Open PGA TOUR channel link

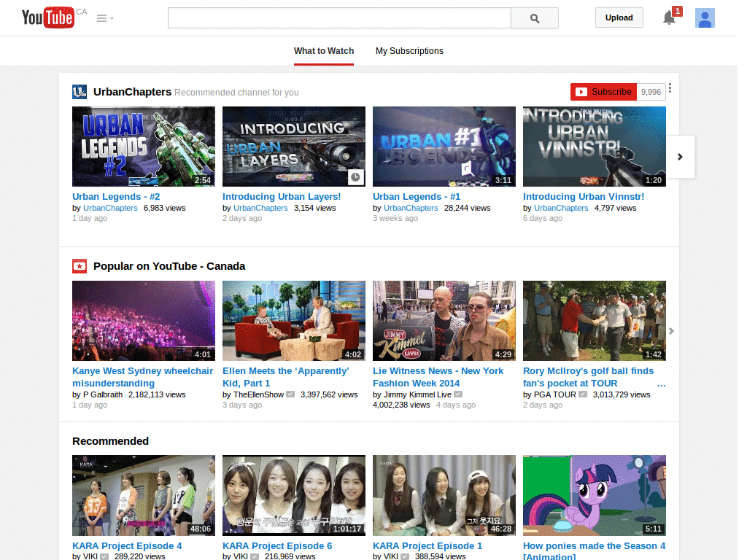click(x=555, y=394)
